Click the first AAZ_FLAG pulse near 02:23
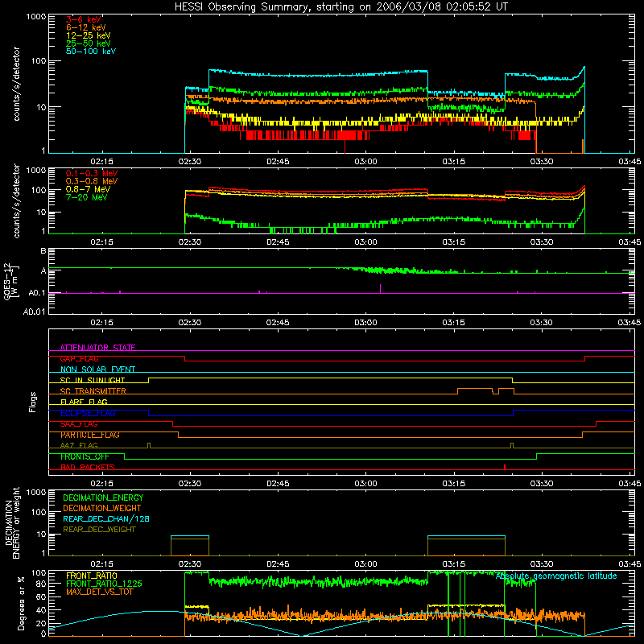Image resolution: width=644 pixels, height=644 pixels. point(149,446)
